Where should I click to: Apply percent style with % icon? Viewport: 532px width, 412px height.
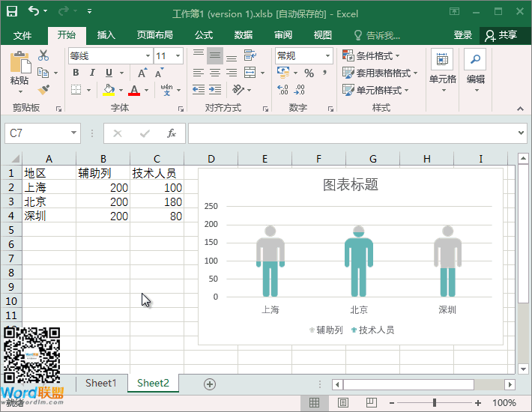[x=309, y=73]
